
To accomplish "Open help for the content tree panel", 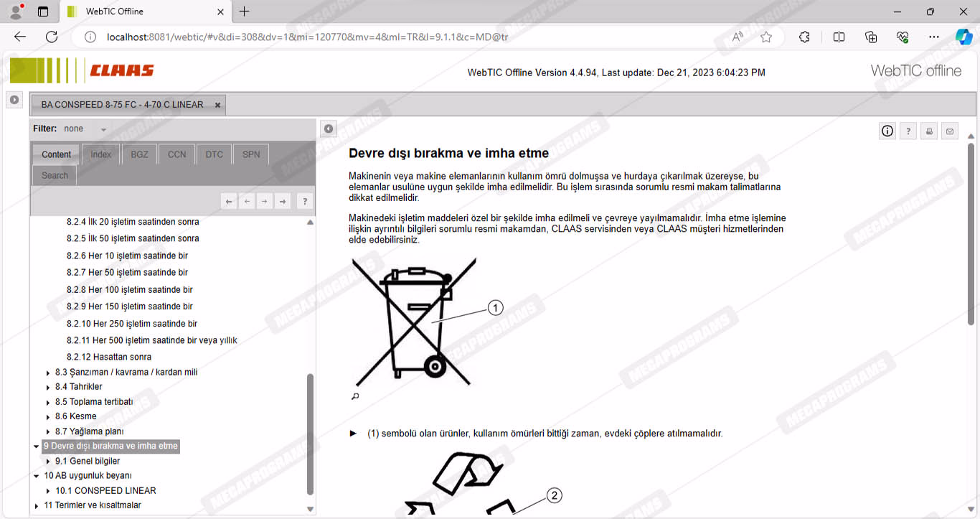I will pyautogui.click(x=305, y=202).
